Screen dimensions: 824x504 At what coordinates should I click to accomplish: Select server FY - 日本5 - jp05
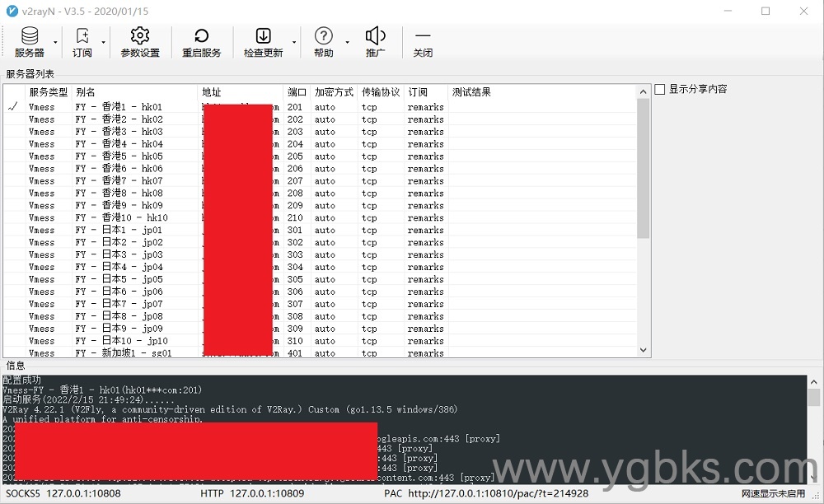click(320, 279)
